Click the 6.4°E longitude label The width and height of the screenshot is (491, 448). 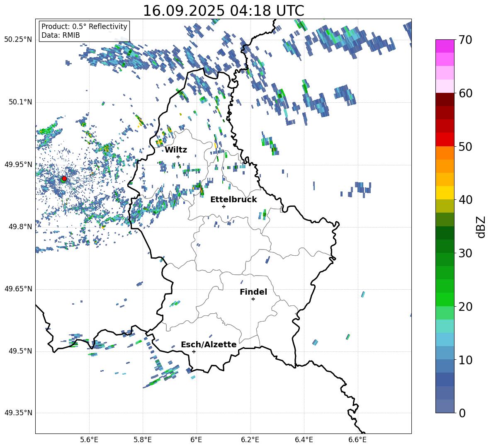click(304, 440)
